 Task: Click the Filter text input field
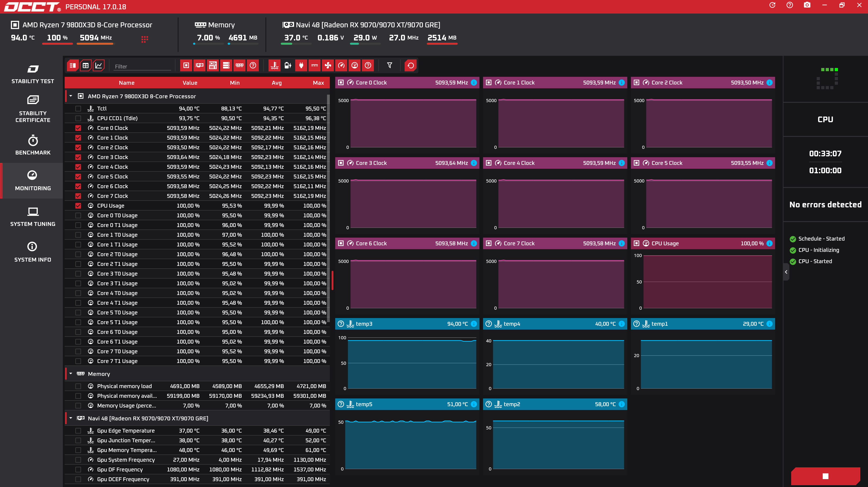pos(142,66)
